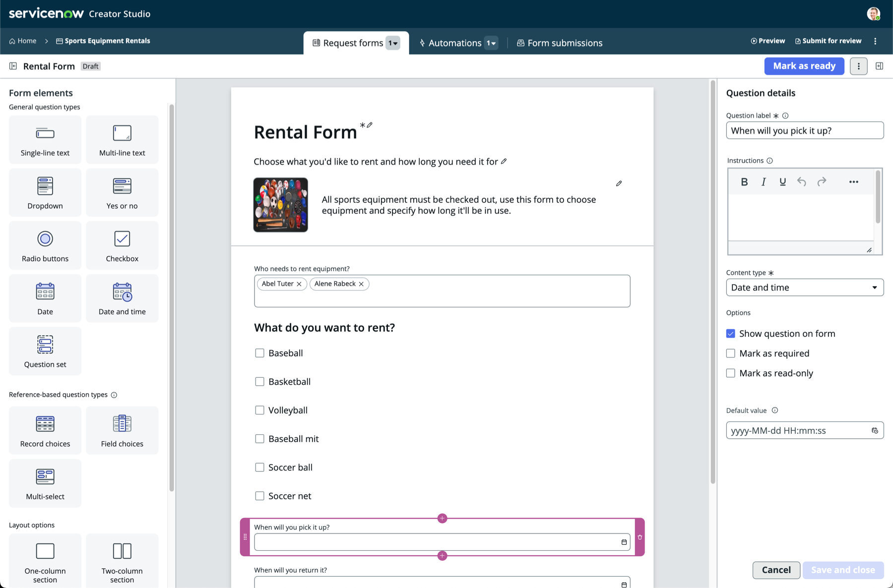
Task: Delete the pick-up question with trash icon
Action: click(640, 537)
